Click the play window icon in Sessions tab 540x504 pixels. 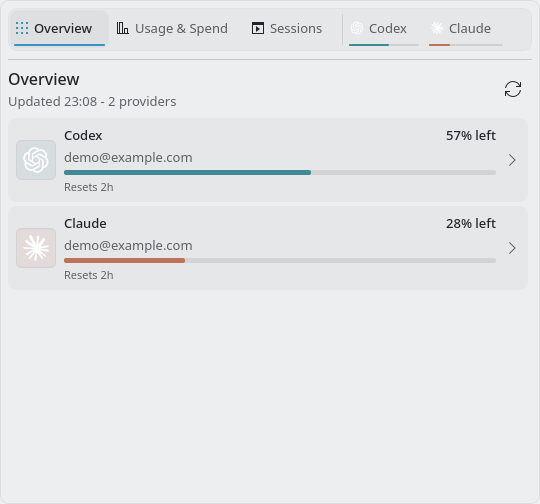[258, 28]
